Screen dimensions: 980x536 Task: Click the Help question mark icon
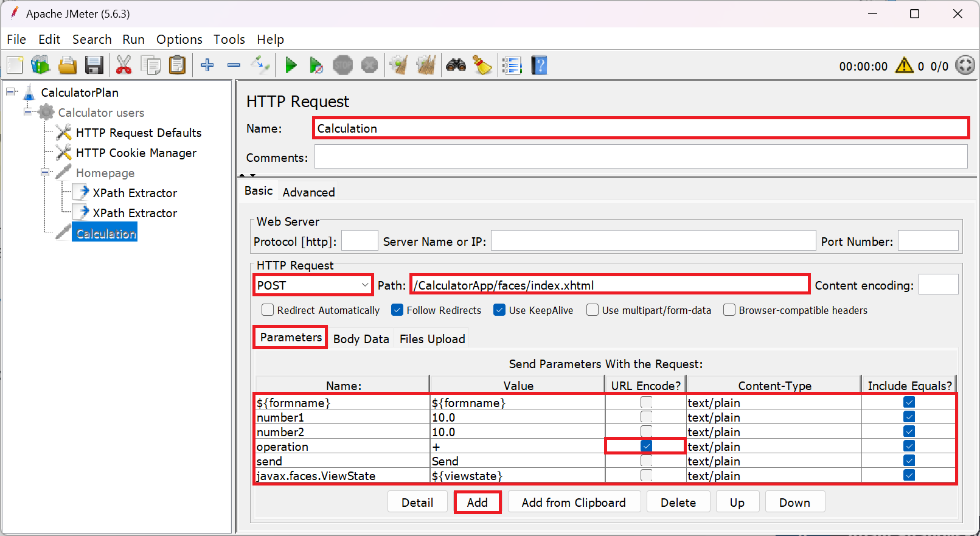tap(539, 65)
